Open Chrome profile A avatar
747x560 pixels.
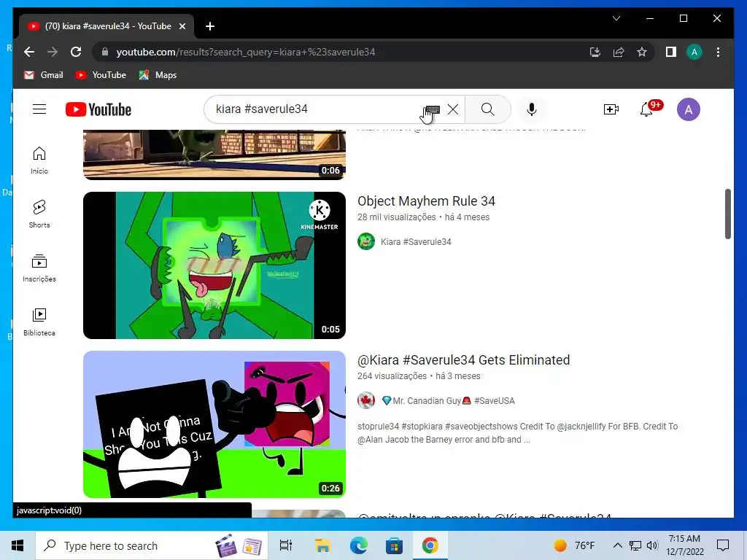coord(694,52)
